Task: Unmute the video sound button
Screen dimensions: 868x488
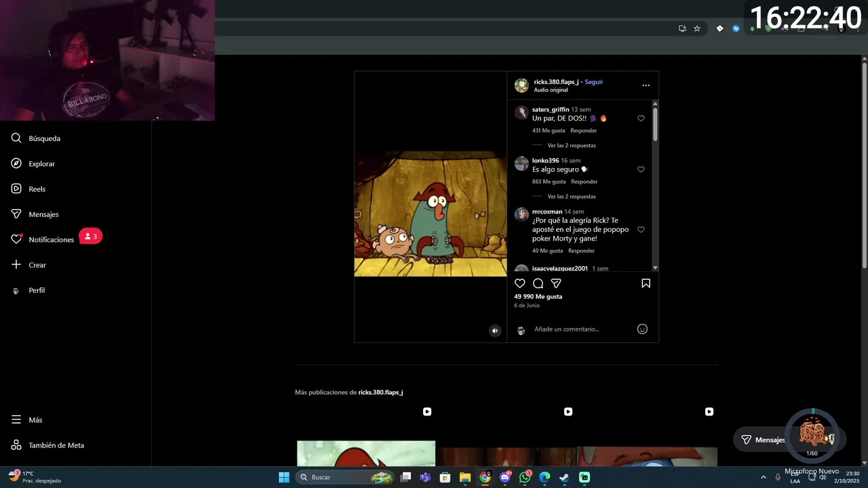Action: point(494,331)
